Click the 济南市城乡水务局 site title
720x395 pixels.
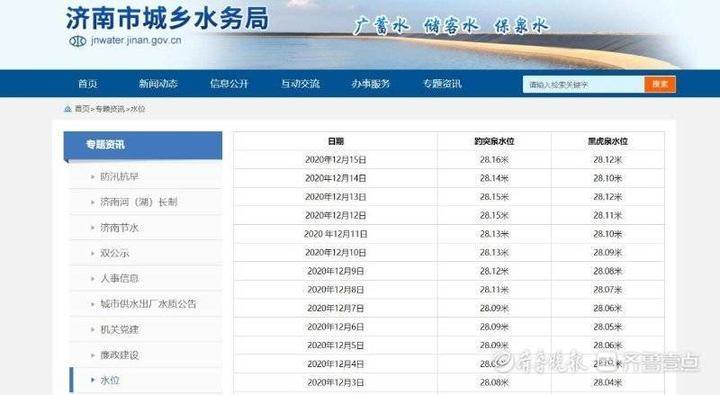pyautogui.click(x=167, y=18)
